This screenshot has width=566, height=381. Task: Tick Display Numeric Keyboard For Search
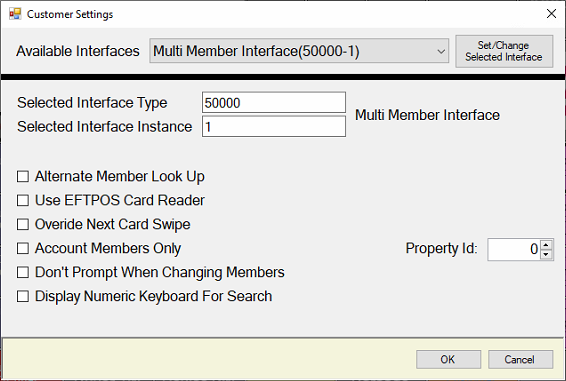point(23,296)
